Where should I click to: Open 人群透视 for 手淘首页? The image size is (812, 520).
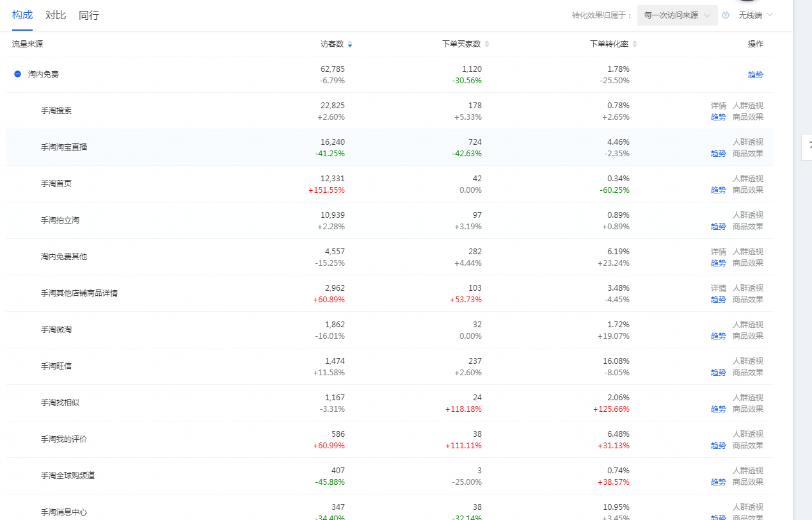[x=748, y=178]
